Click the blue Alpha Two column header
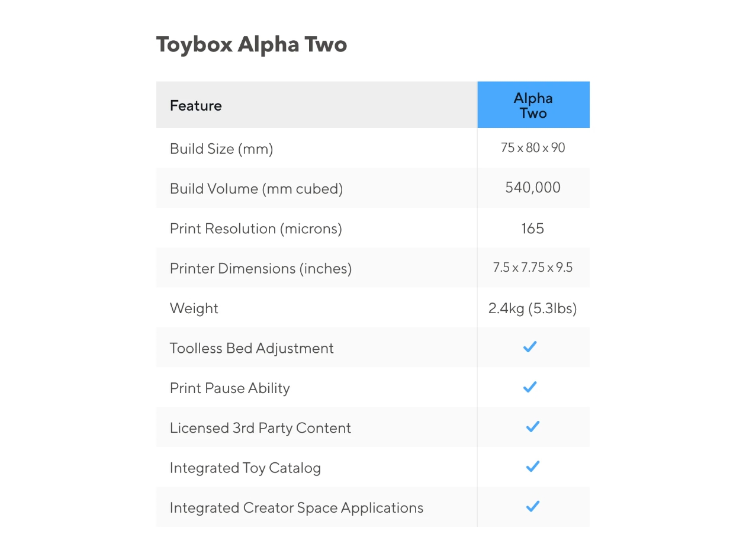The width and height of the screenshot is (746, 560). [x=533, y=105]
